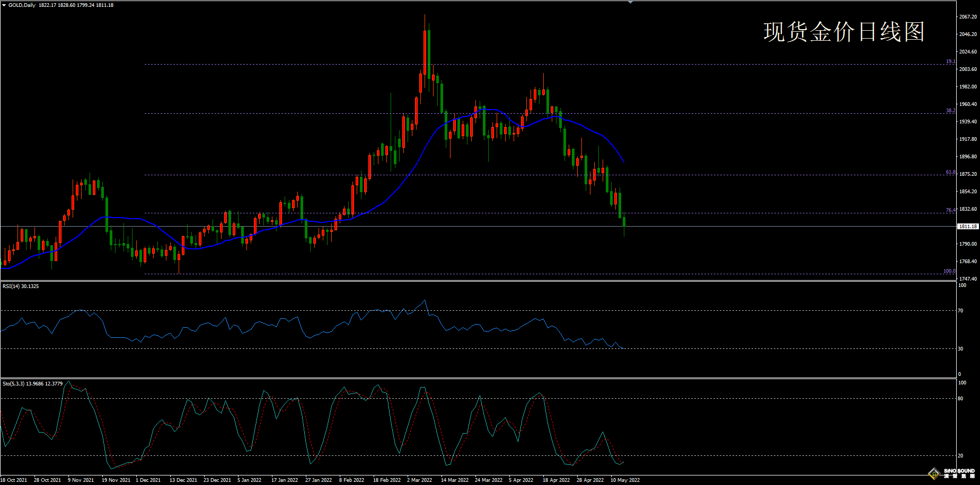Click the 2 Mar 2022 date on time axis
The width and height of the screenshot is (980, 485).
point(419,480)
